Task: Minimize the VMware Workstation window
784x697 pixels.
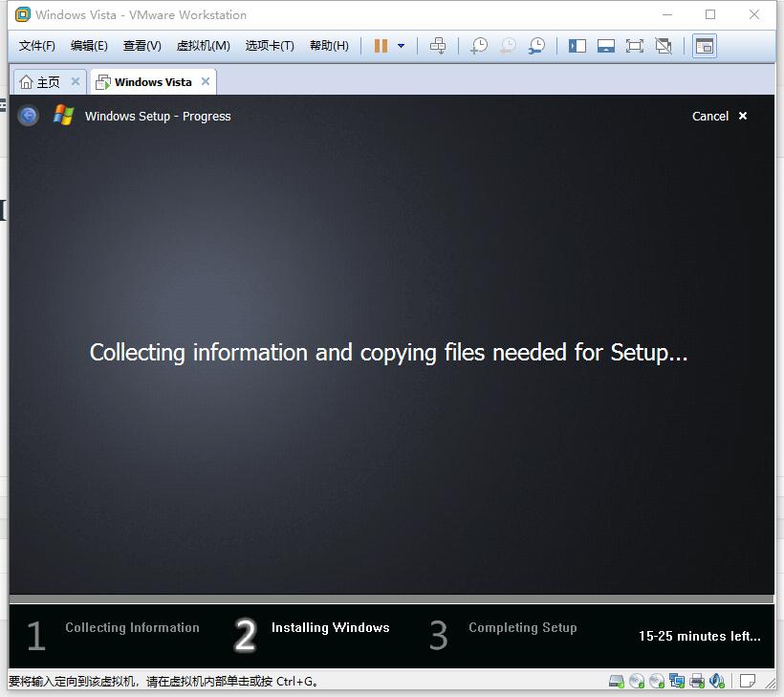Action: coord(667,14)
